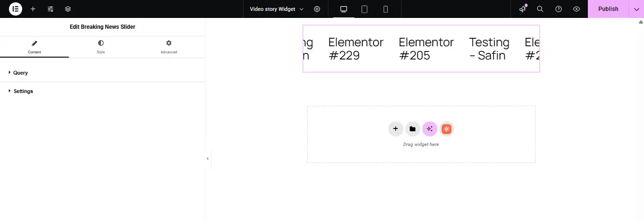Open the What's New notifications icon
The height and width of the screenshot is (221, 644).
[522, 9]
